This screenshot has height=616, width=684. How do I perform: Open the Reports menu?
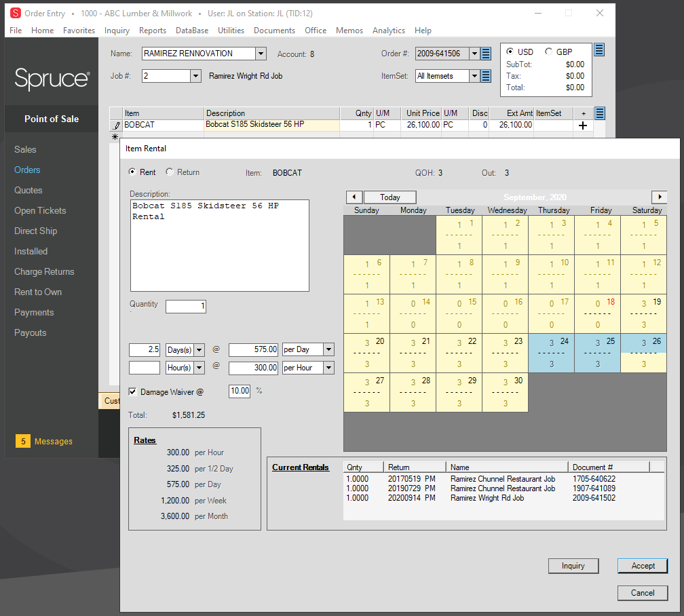point(153,31)
